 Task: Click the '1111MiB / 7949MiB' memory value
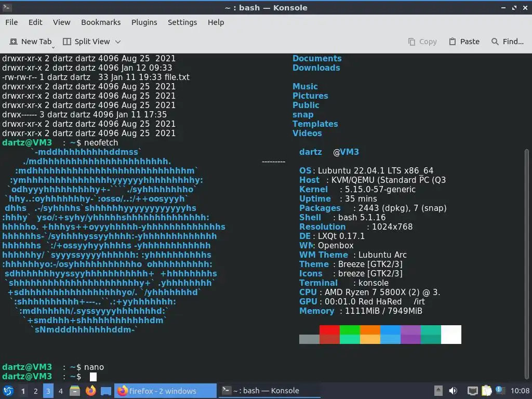pos(383,311)
